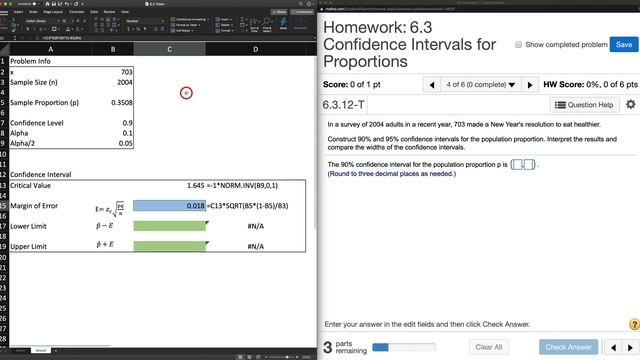The height and width of the screenshot is (360, 640).
Task: Select the blue margin of error cell 0.018
Action: (x=169, y=206)
